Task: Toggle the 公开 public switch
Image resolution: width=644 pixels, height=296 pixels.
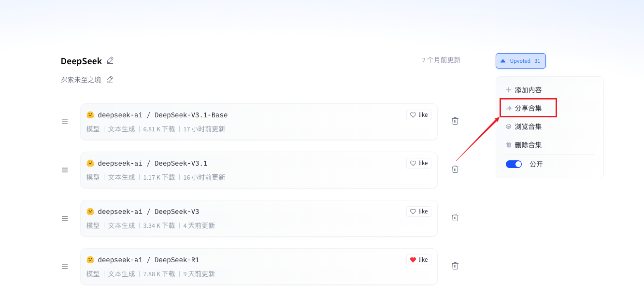Action: coord(514,164)
